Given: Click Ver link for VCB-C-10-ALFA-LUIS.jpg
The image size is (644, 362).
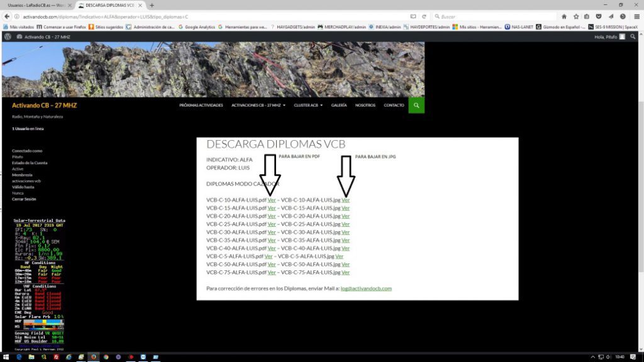Looking at the screenshot, I should (345, 200).
